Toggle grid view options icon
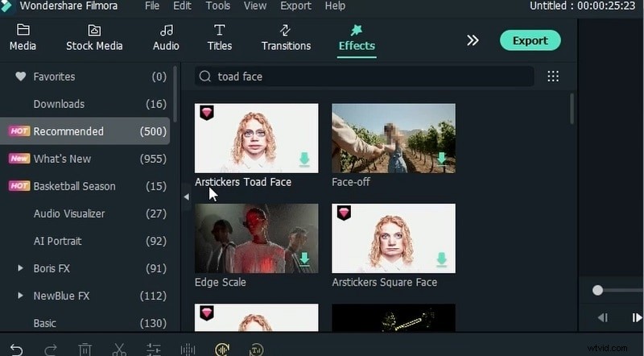This screenshot has height=356, width=644. coord(553,77)
